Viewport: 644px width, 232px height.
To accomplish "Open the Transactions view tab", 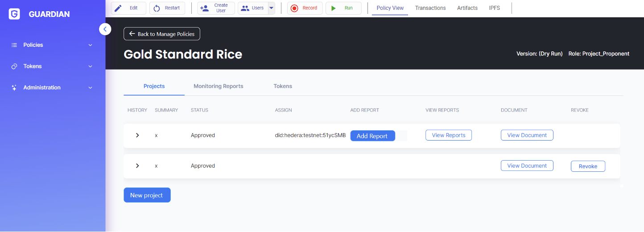I will (430, 8).
